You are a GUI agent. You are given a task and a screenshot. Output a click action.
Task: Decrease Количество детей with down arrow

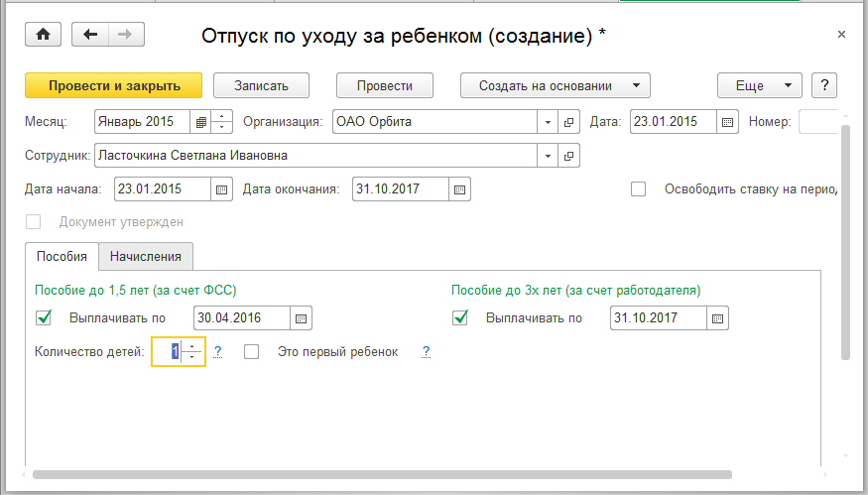192,357
